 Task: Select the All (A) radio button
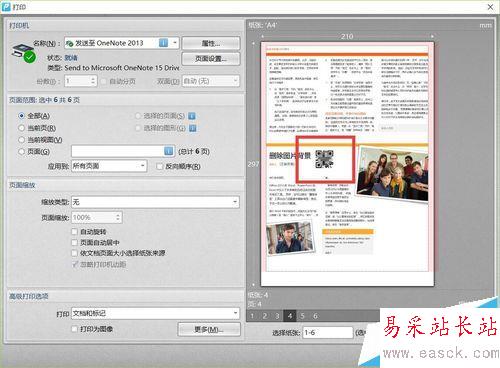22,116
